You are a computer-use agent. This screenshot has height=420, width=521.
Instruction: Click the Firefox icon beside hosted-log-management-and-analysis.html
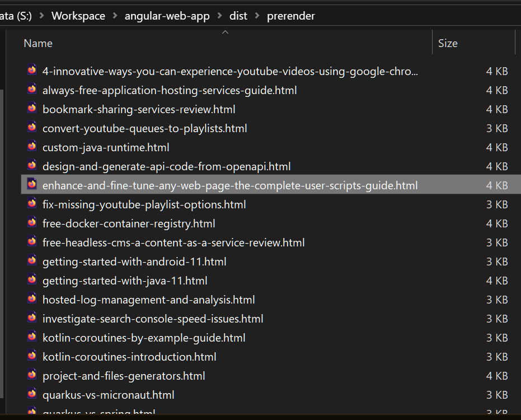[32, 299]
